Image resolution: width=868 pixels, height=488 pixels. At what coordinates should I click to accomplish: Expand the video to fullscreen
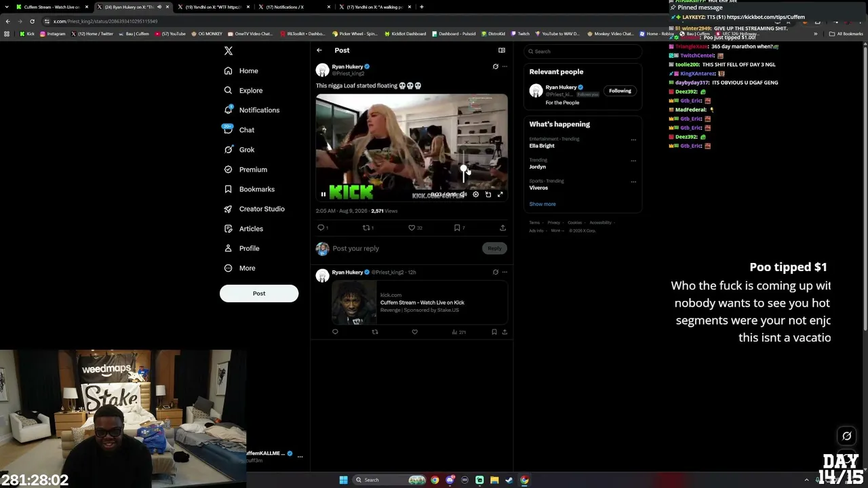pos(500,195)
